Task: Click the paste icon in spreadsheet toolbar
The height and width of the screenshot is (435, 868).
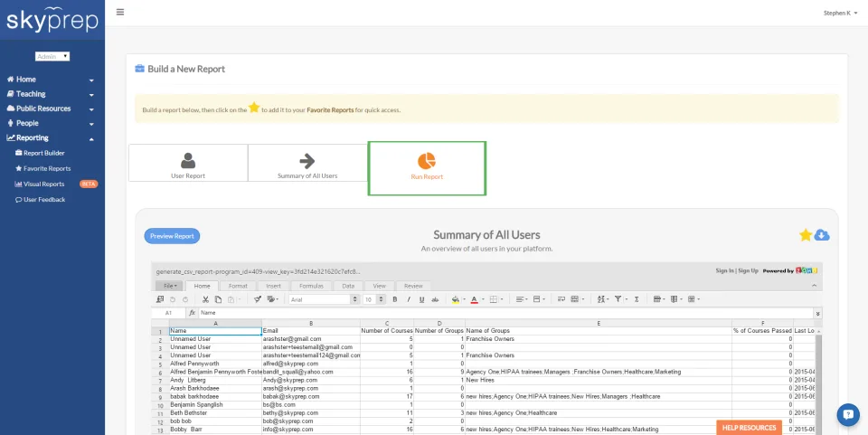Action: click(x=231, y=299)
